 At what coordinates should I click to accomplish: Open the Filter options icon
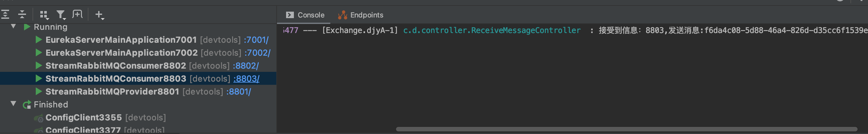[61, 15]
